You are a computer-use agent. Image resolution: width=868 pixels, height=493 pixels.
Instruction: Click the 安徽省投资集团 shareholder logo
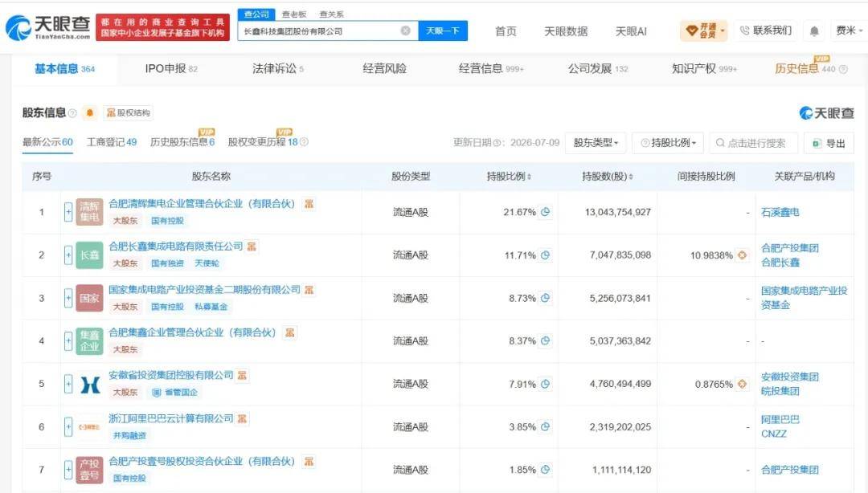pyautogui.click(x=89, y=384)
